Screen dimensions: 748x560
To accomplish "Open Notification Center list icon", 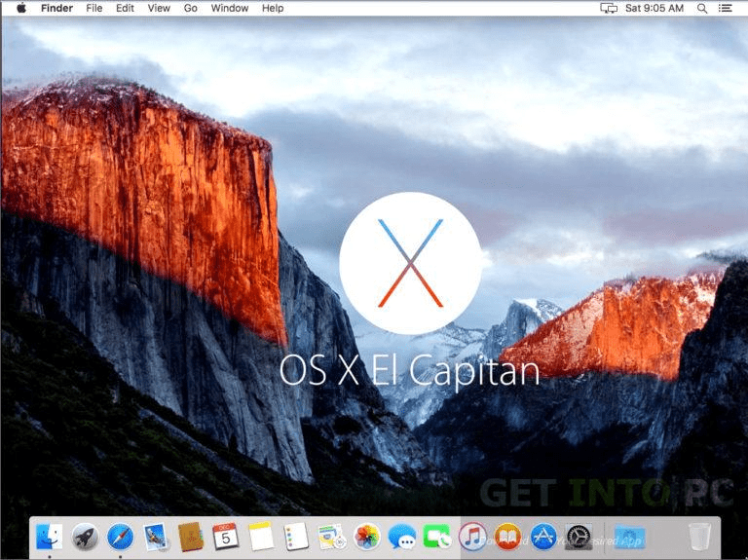I will [x=725, y=8].
